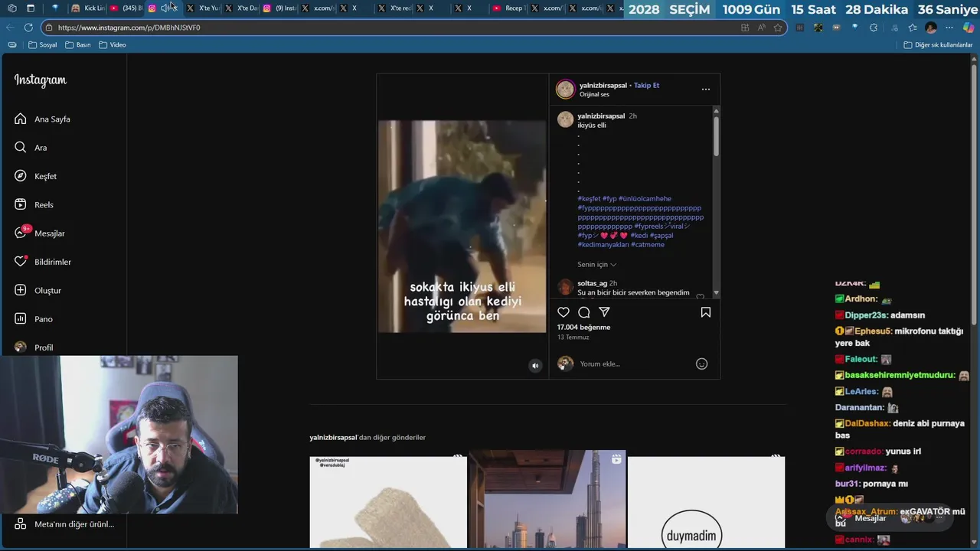Switch to the Recep YouTube tab
The height and width of the screenshot is (551, 980).
pos(508,8)
